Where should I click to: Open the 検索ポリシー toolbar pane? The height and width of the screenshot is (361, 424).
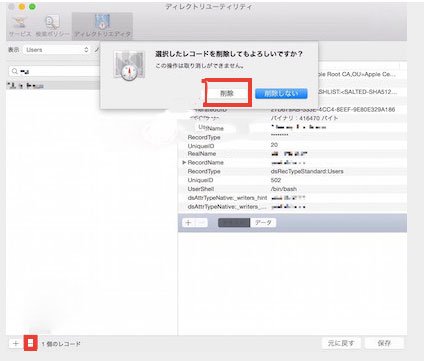53,26
